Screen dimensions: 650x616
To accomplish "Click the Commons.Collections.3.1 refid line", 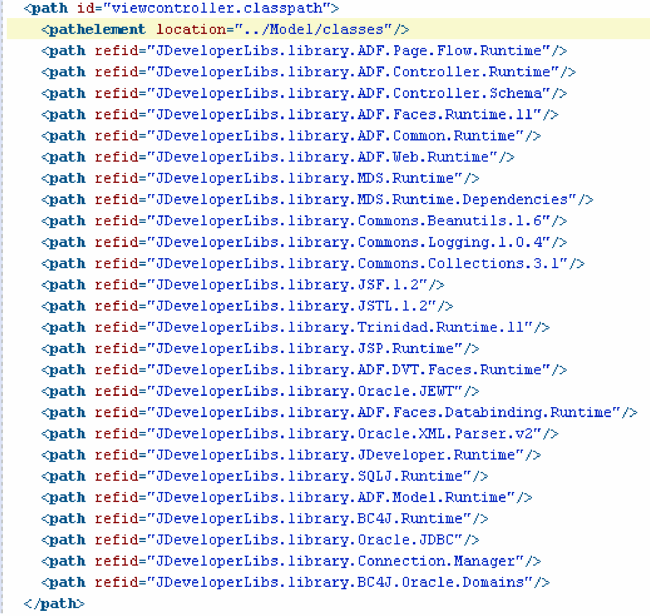I will 313,264.
